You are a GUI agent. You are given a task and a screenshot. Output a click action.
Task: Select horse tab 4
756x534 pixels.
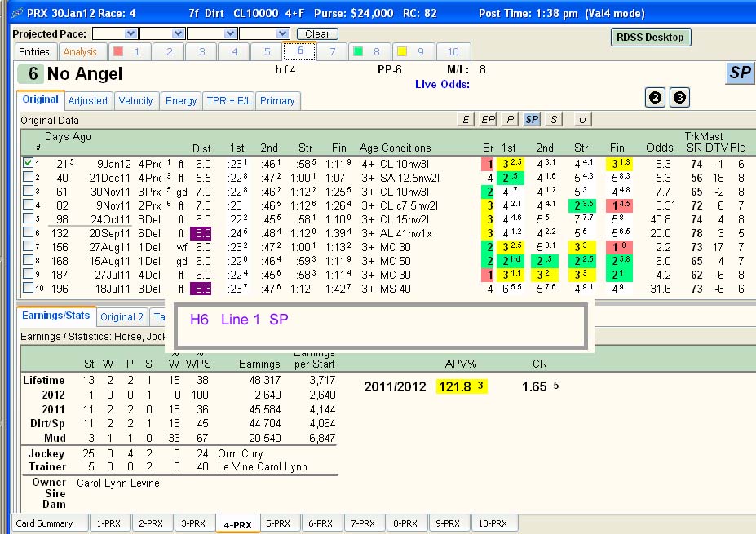pyautogui.click(x=234, y=51)
